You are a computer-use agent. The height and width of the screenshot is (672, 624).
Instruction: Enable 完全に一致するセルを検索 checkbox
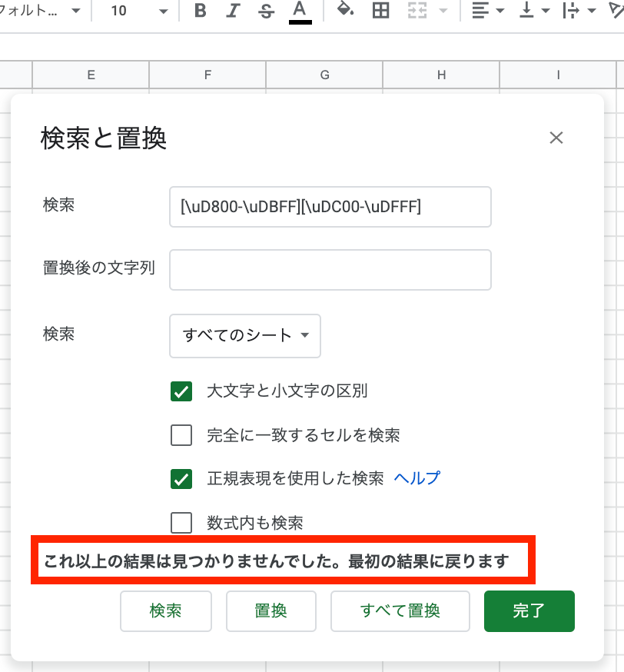(181, 435)
